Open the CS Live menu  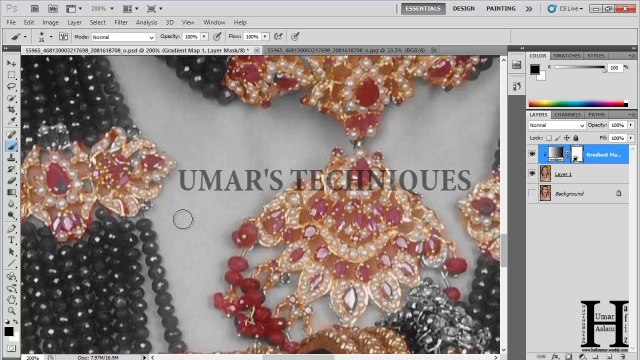click(x=566, y=9)
